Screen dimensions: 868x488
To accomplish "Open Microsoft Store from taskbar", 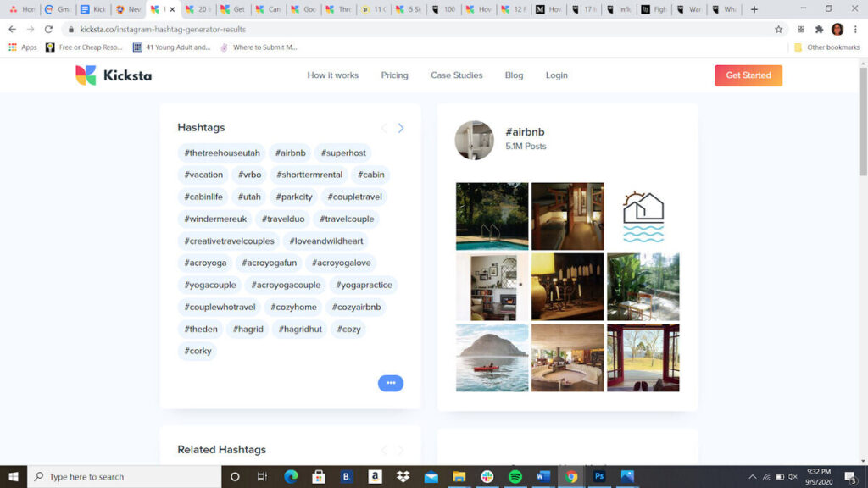I will click(x=319, y=476).
